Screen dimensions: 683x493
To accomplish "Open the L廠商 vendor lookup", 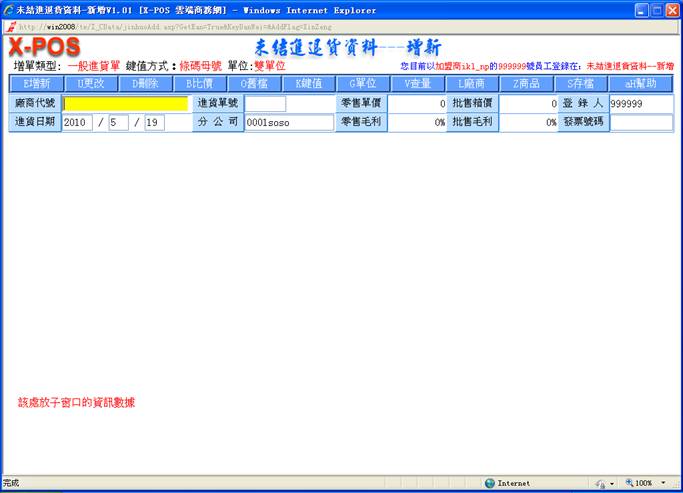I will point(471,84).
